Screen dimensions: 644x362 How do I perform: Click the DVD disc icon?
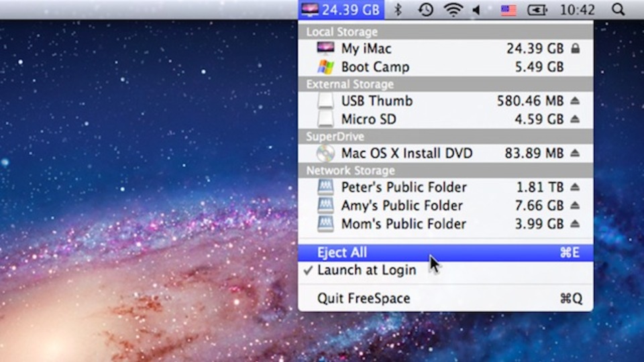pos(325,154)
